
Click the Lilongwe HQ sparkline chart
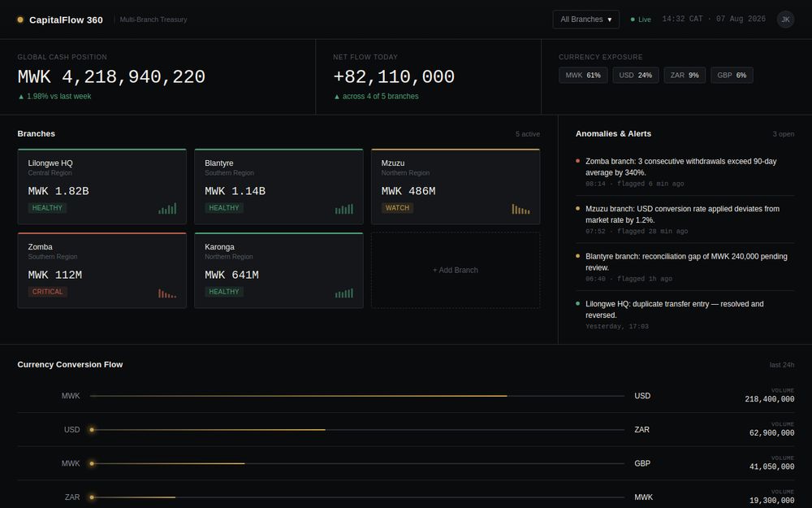pos(167,208)
